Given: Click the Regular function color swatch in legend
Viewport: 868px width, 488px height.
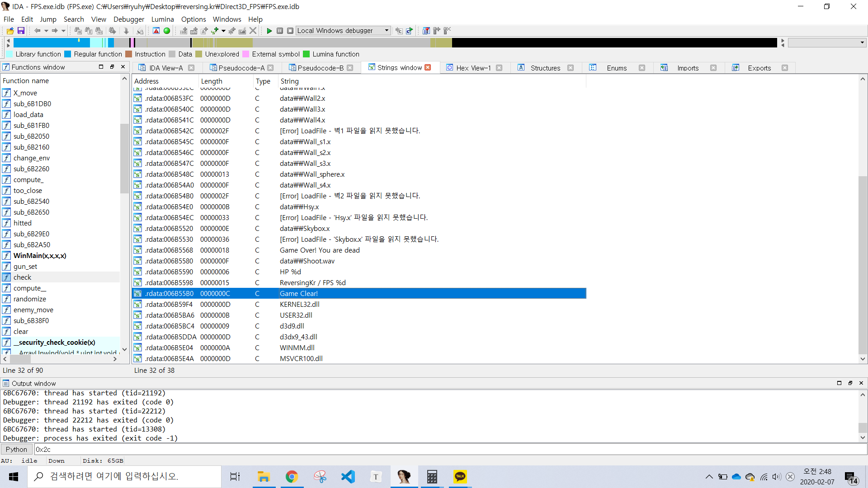Looking at the screenshot, I should coord(68,54).
